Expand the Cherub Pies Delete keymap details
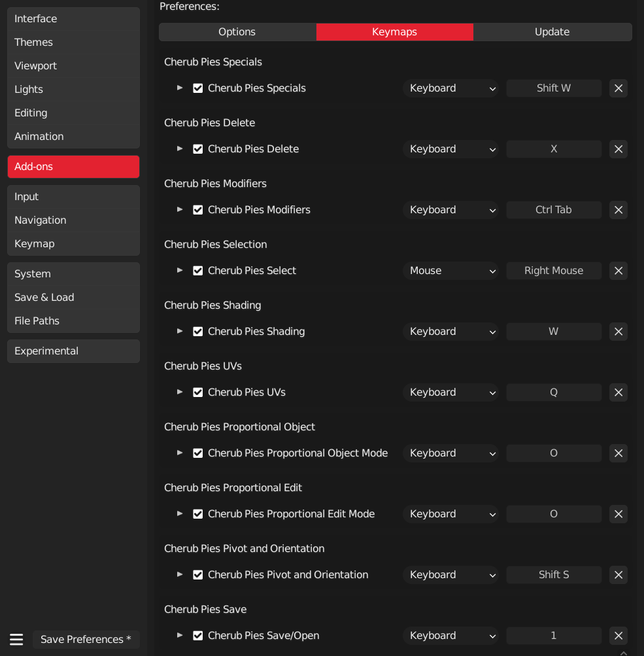Image resolution: width=644 pixels, height=656 pixels. click(x=180, y=149)
